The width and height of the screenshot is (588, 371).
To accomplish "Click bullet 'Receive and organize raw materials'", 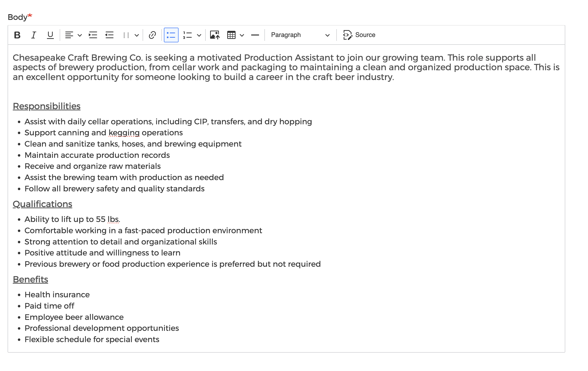I will pyautogui.click(x=92, y=166).
